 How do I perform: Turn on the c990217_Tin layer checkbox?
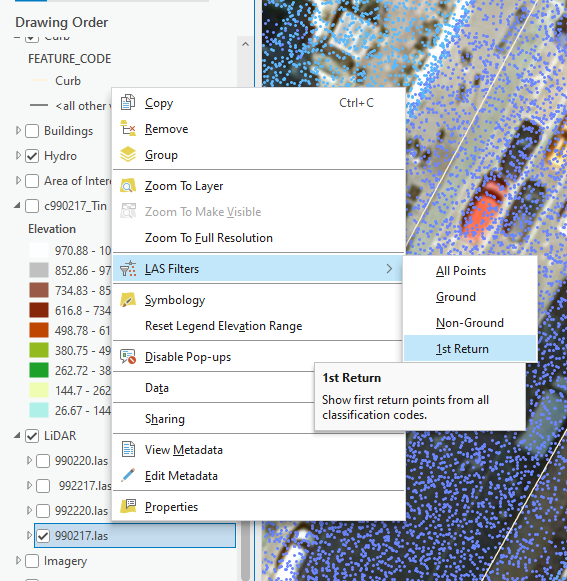click(32, 206)
